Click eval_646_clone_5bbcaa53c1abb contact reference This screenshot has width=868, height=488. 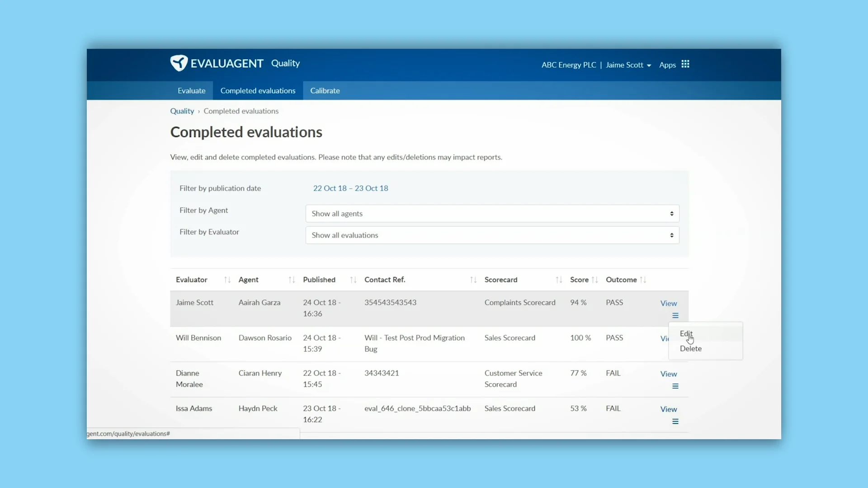click(x=417, y=408)
